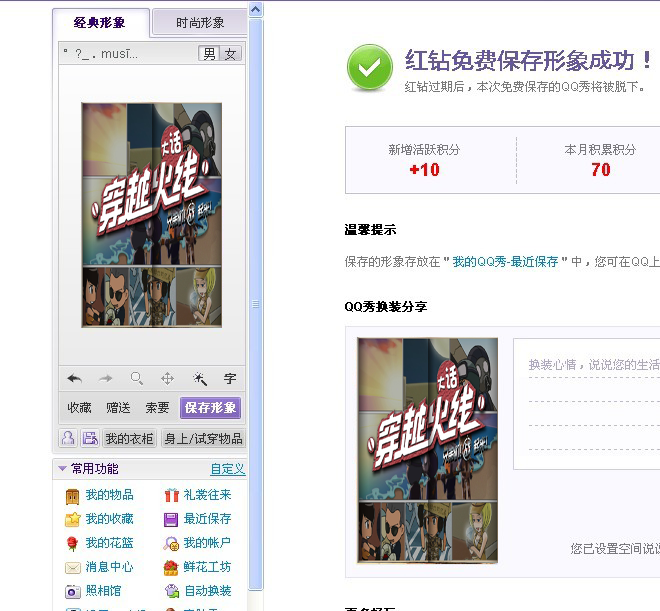Redo with the forward arrow icon
This screenshot has height=611, width=660.
tap(105, 379)
